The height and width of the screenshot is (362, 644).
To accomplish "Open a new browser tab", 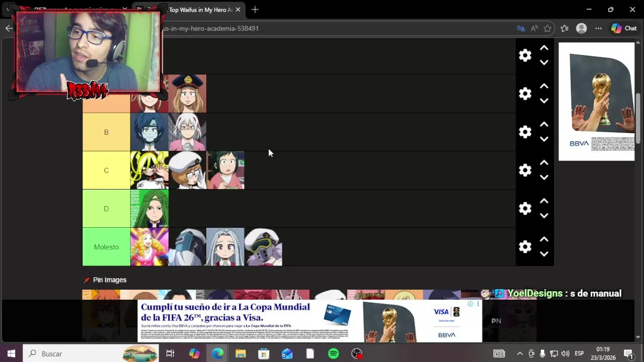I will (255, 10).
